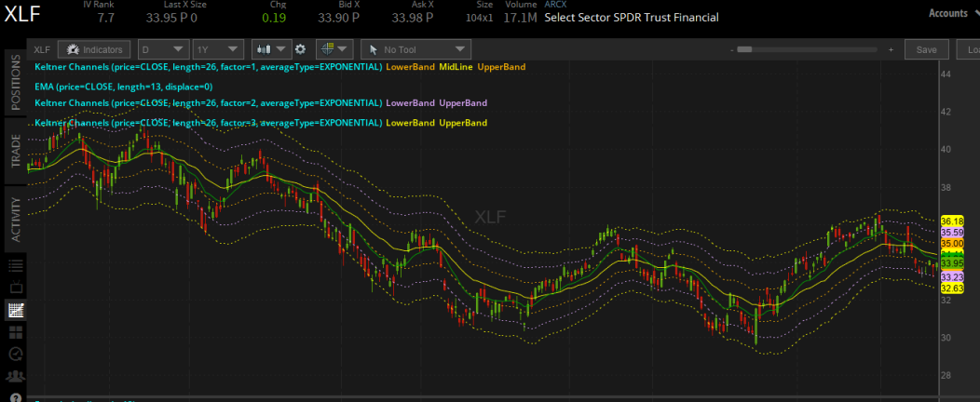Open the Indicators studies dialog
The width and height of the screenshot is (980, 402).
[94, 49]
